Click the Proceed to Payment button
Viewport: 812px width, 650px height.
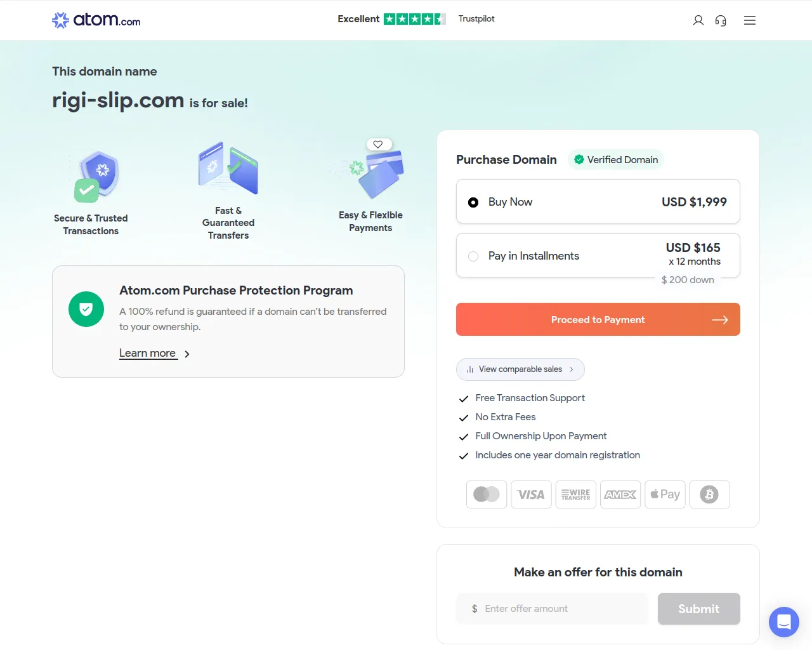click(598, 319)
